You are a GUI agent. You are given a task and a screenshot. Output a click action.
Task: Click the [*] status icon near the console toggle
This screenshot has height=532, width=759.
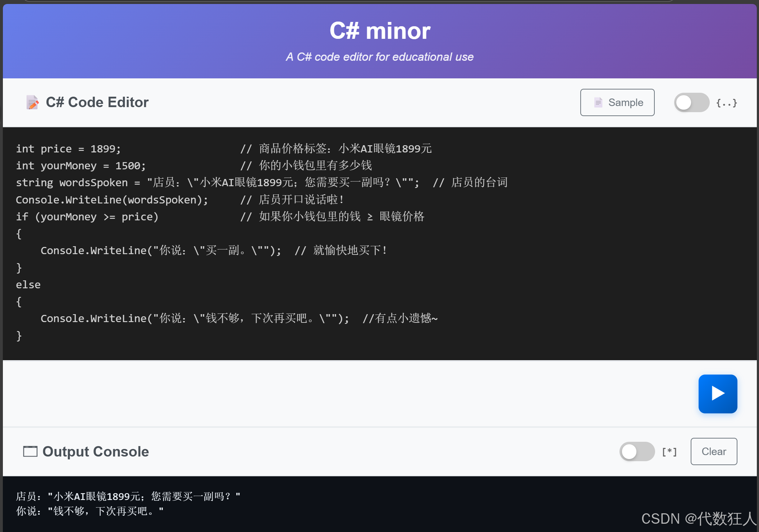[x=669, y=451]
